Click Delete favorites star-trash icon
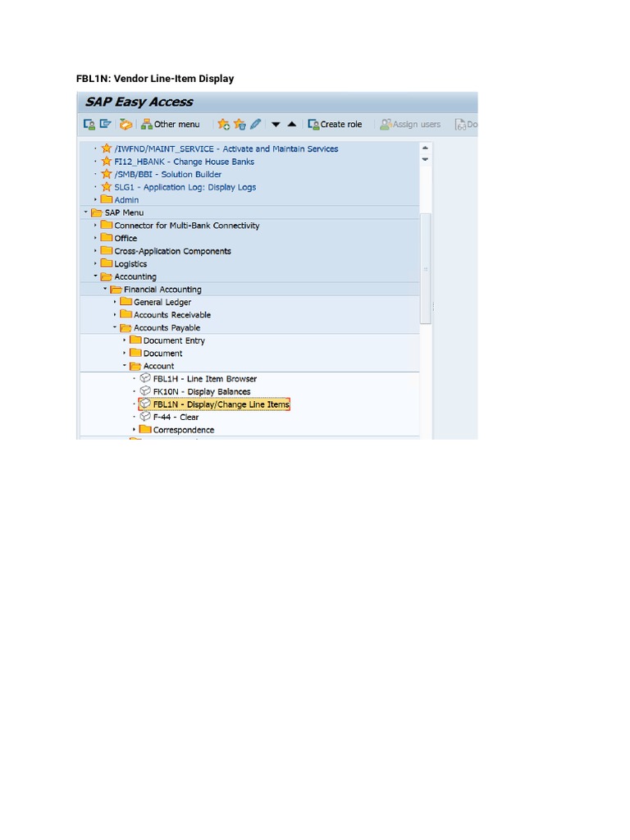 point(240,125)
